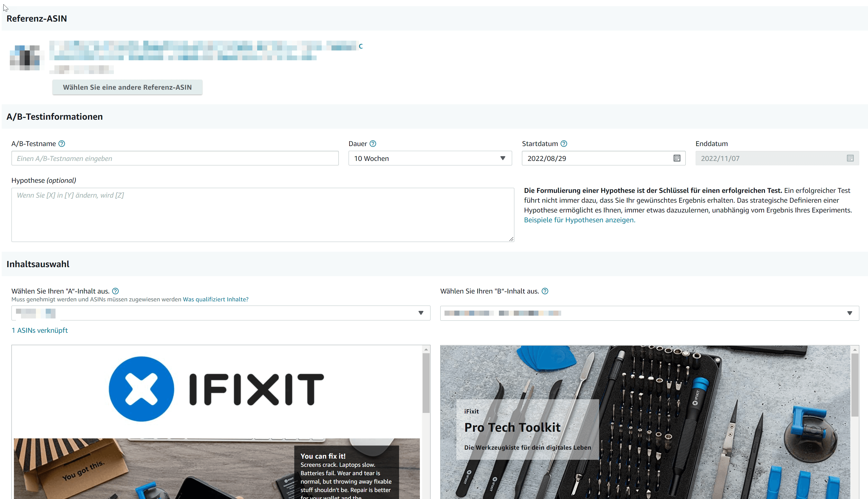868x499 pixels.
Task: Open Beispiele für Hypothesen anzeigen link
Action: (x=579, y=220)
